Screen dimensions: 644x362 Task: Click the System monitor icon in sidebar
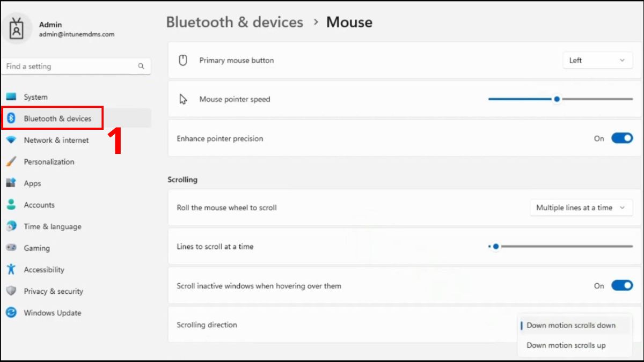pyautogui.click(x=11, y=97)
